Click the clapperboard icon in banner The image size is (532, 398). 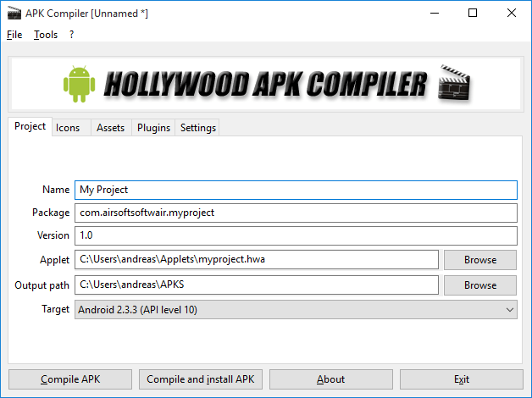tap(453, 84)
